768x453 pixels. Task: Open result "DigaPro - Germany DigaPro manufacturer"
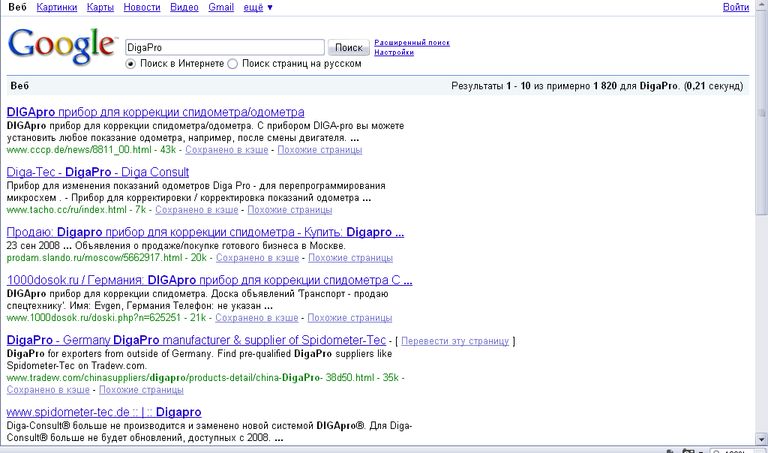(196, 340)
